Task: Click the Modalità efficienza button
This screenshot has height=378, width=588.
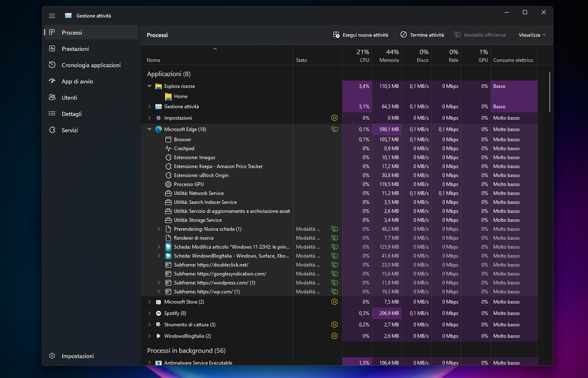Action: pyautogui.click(x=480, y=35)
